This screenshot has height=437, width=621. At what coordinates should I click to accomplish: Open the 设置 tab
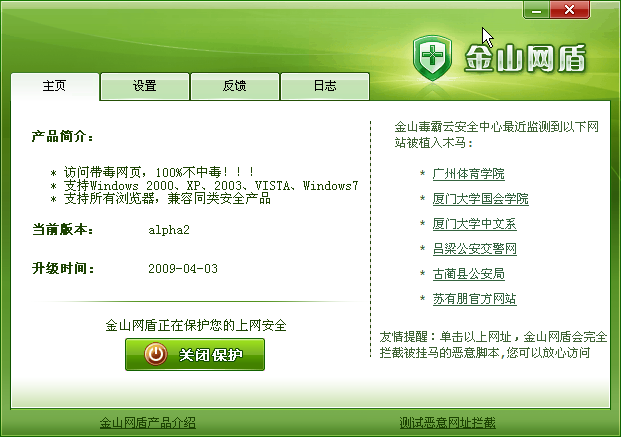click(145, 86)
